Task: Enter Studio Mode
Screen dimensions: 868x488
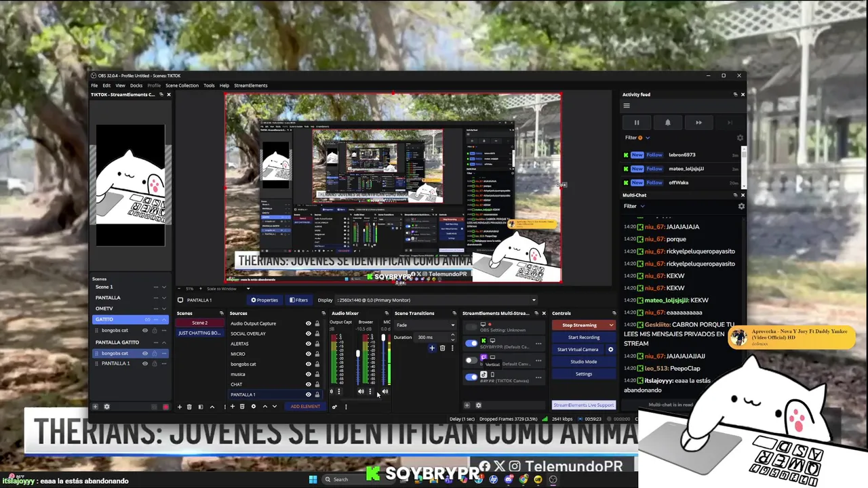Action: pos(583,362)
